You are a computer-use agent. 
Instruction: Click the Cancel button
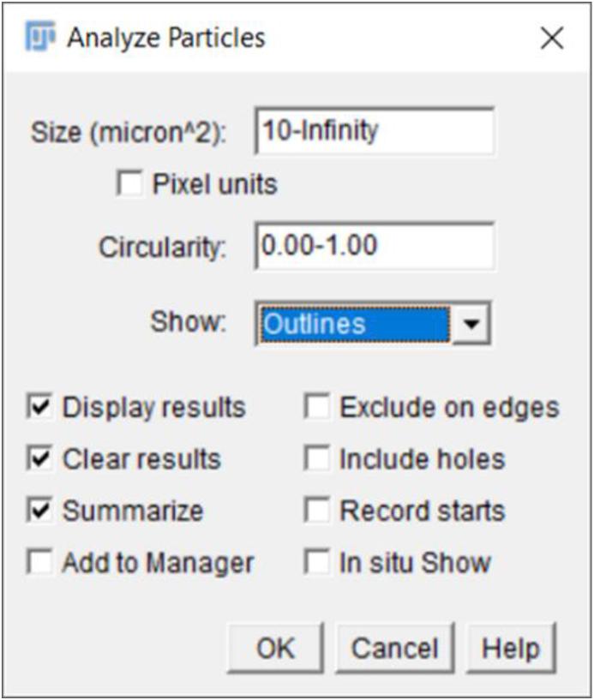pyautogui.click(x=394, y=649)
